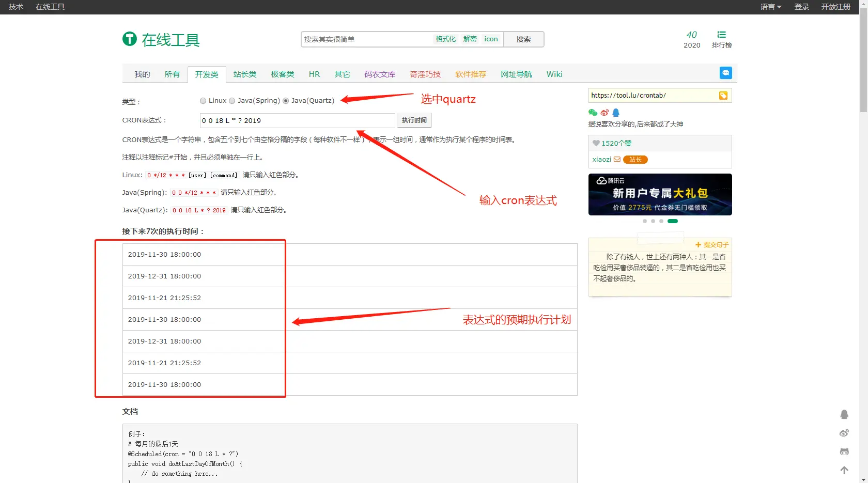Share via the blue QQ penguin icon

point(616,113)
